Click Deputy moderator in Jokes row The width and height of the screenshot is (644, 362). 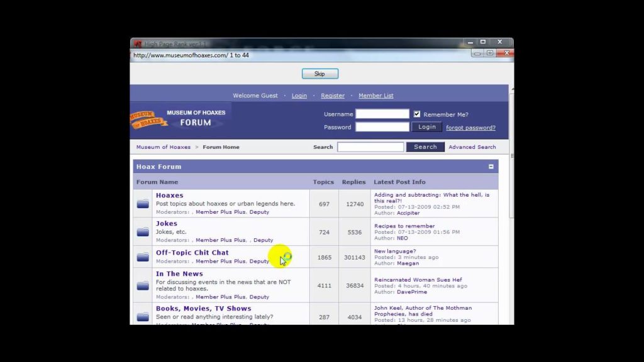(x=264, y=240)
